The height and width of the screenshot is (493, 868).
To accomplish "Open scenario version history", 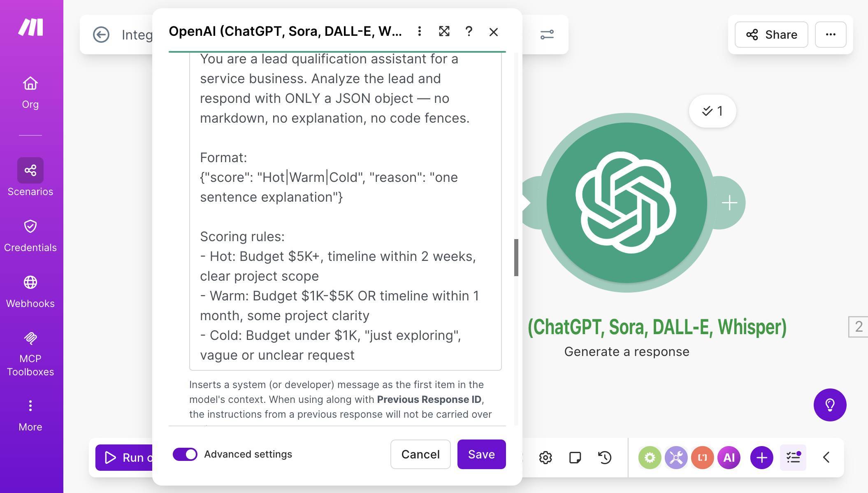I will (x=605, y=457).
